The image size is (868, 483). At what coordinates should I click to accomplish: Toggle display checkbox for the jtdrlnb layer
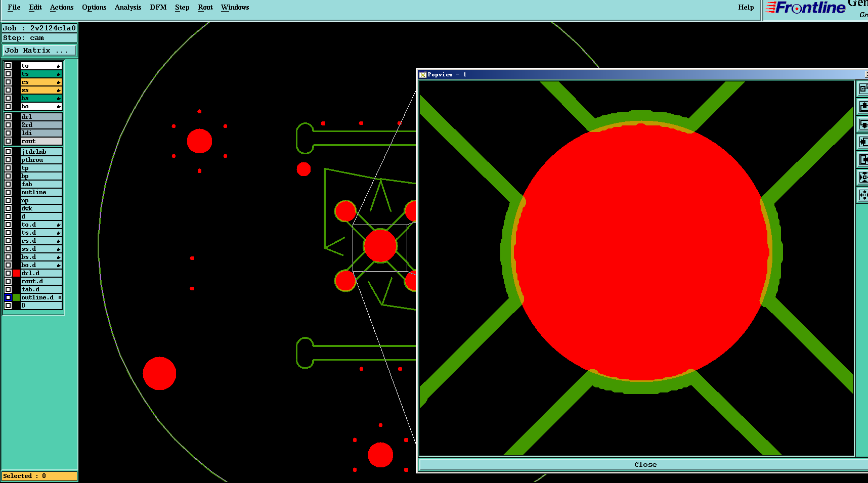(8, 152)
